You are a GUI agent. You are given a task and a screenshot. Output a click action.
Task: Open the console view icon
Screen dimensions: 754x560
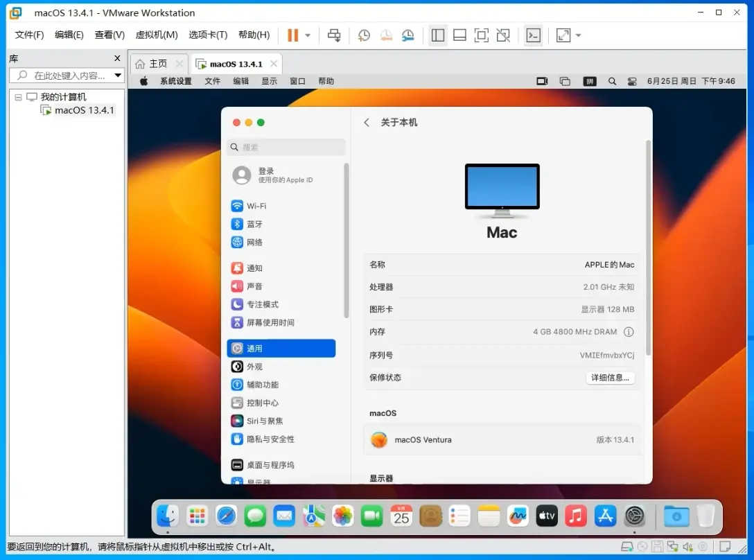(x=534, y=35)
